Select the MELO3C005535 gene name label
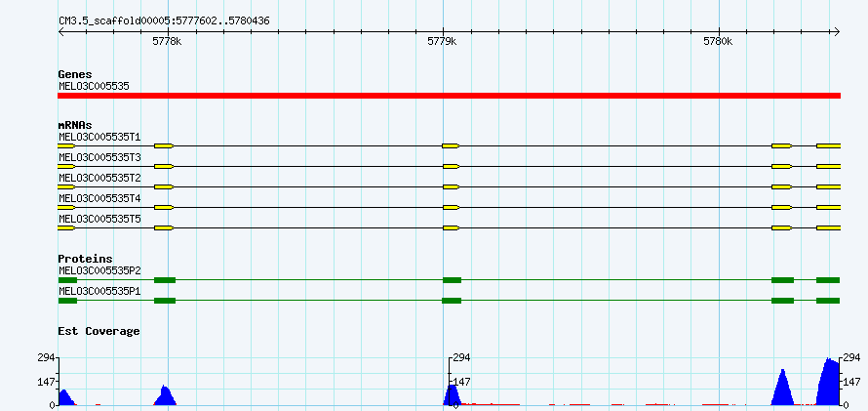This screenshot has width=868, height=411. click(94, 87)
